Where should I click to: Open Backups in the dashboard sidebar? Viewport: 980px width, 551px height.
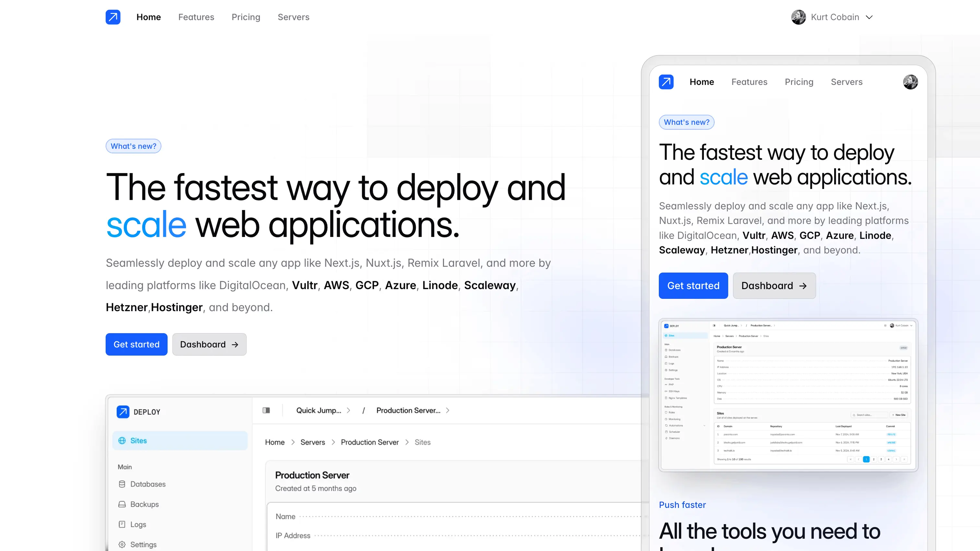click(144, 504)
